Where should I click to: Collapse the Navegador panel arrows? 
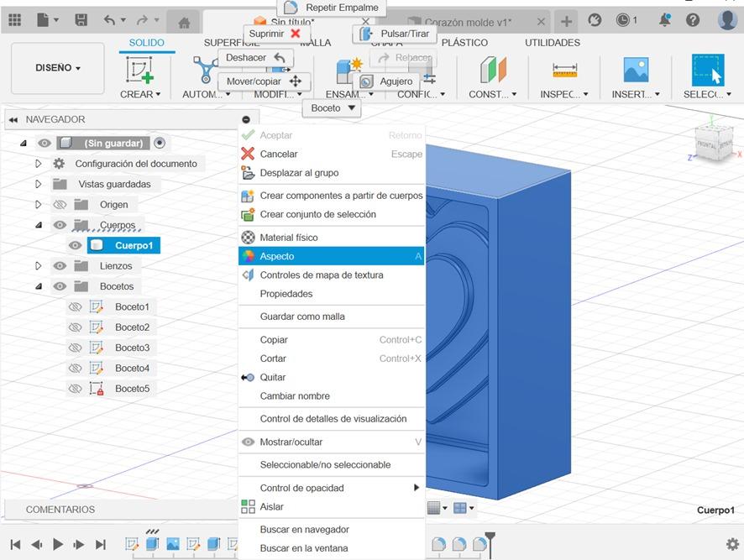(x=13, y=119)
